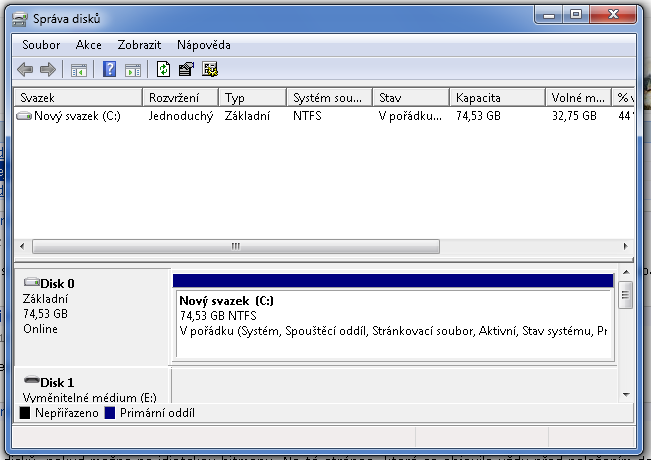Click the black Nepřiřazeno legend swatch
The height and width of the screenshot is (460, 651).
tap(25, 413)
